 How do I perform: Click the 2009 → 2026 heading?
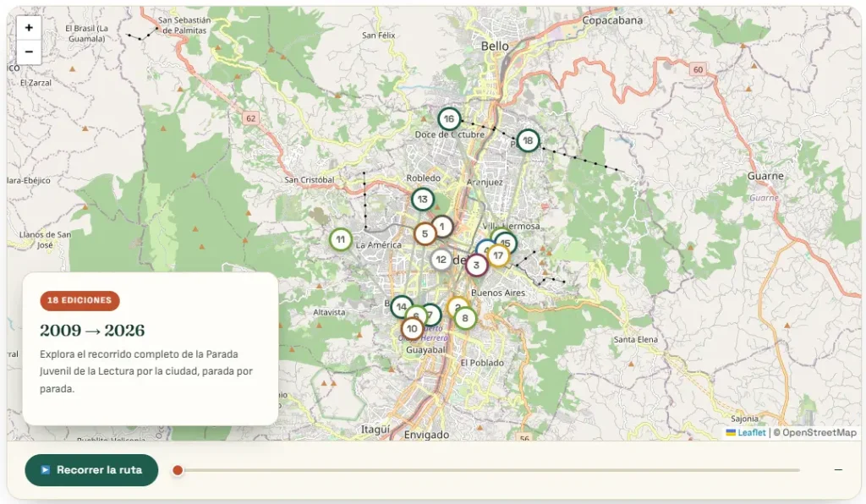[x=92, y=331]
